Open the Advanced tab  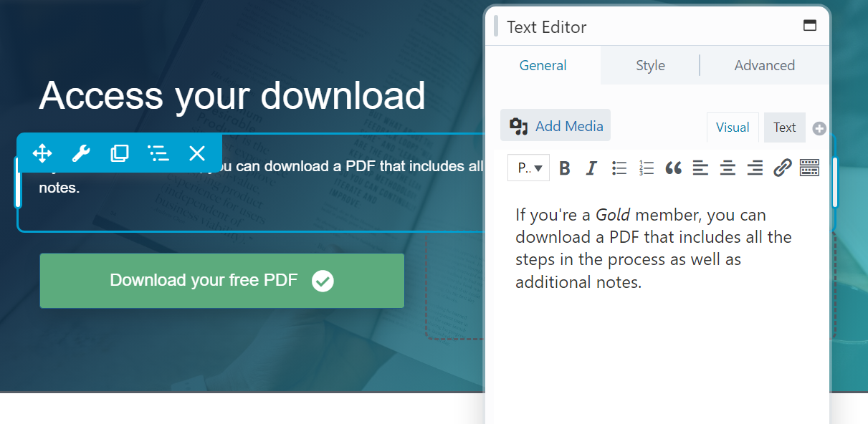coord(764,65)
